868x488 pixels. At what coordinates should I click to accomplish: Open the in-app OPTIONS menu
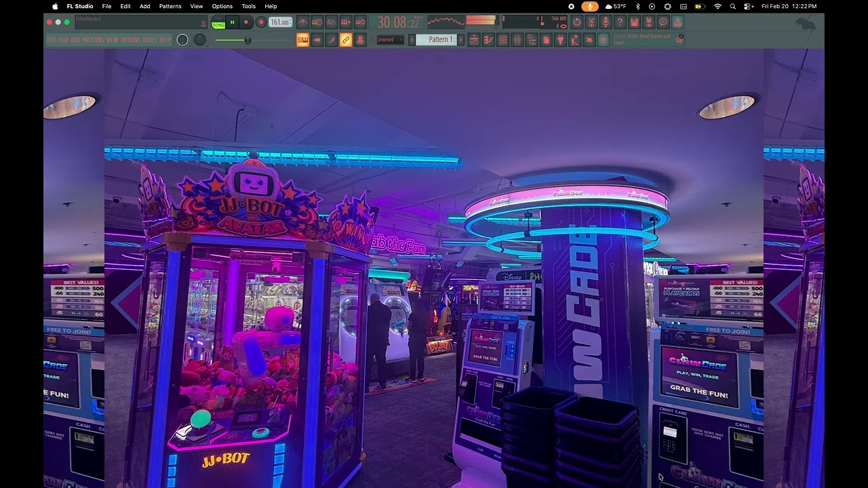tap(131, 40)
